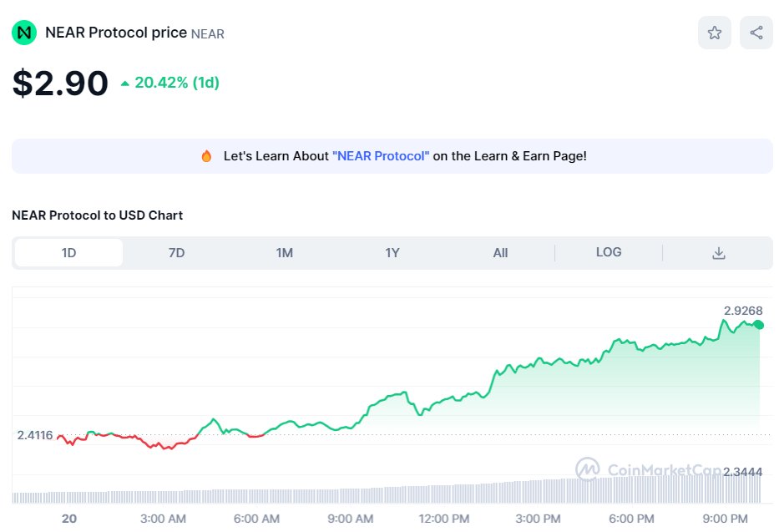This screenshot has width=779, height=532.
Task: Toggle LOG scale on chart
Action: [x=609, y=252]
